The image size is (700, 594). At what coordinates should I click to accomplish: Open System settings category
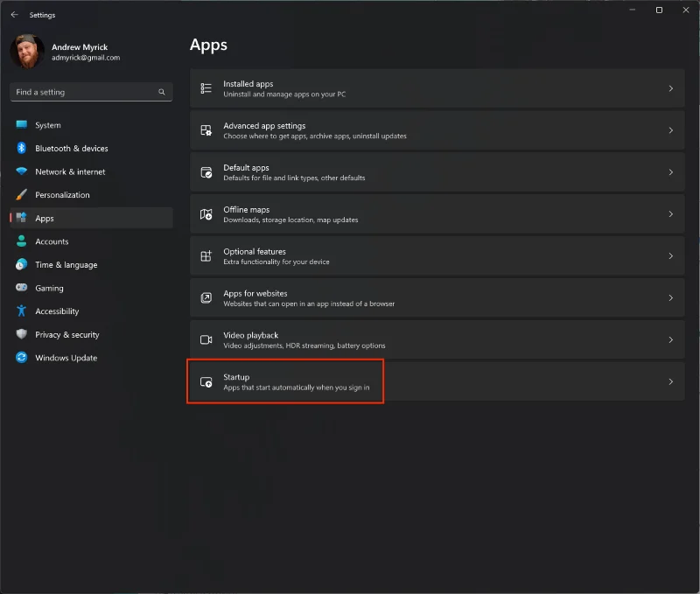tap(48, 125)
